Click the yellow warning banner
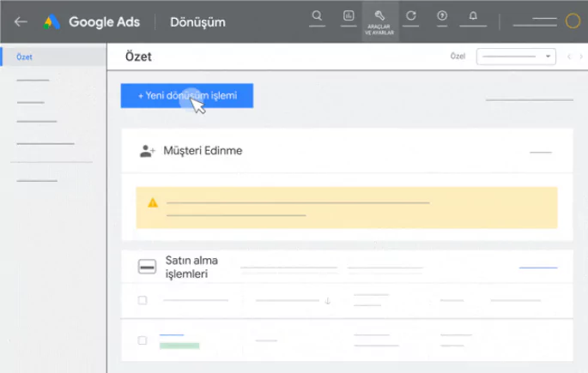The image size is (588, 373). tap(347, 208)
